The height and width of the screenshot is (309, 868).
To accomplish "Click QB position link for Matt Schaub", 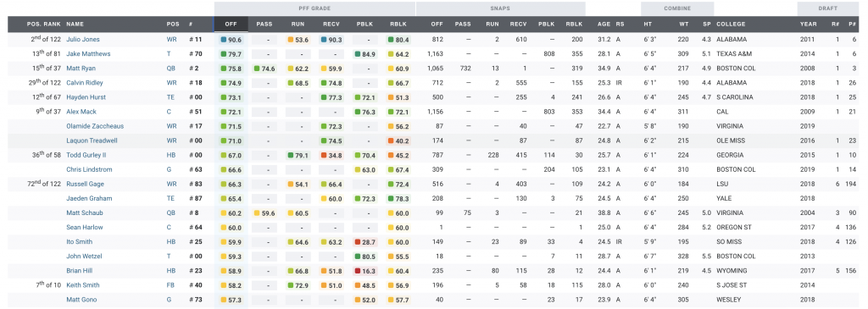I will pyautogui.click(x=171, y=212).
